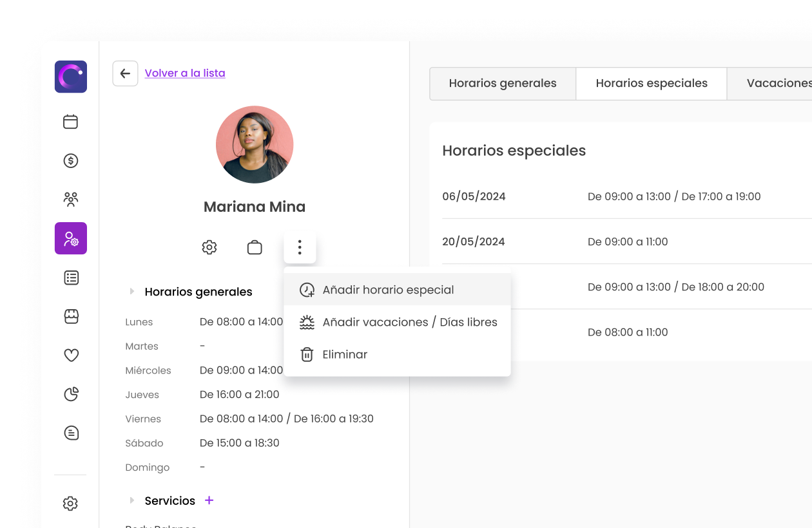This screenshot has width=812, height=528.
Task: Click the trash icon beside Eliminar
Action: point(307,354)
